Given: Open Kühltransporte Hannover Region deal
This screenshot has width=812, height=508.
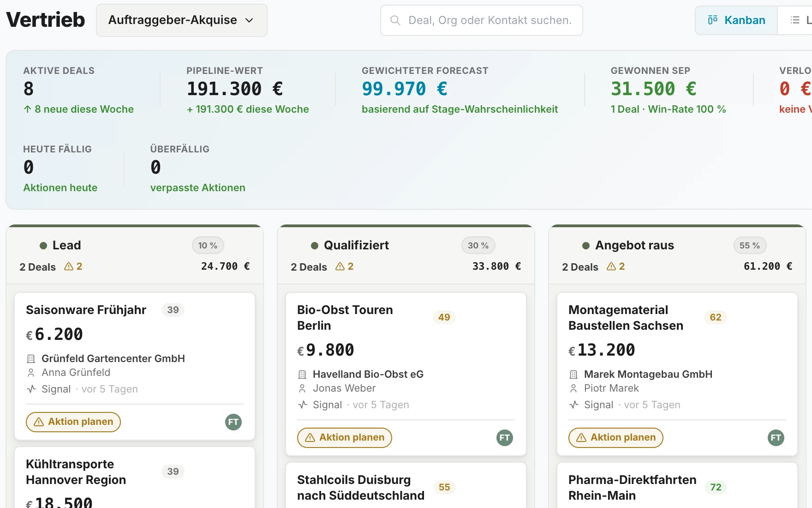Looking at the screenshot, I should 76,472.
